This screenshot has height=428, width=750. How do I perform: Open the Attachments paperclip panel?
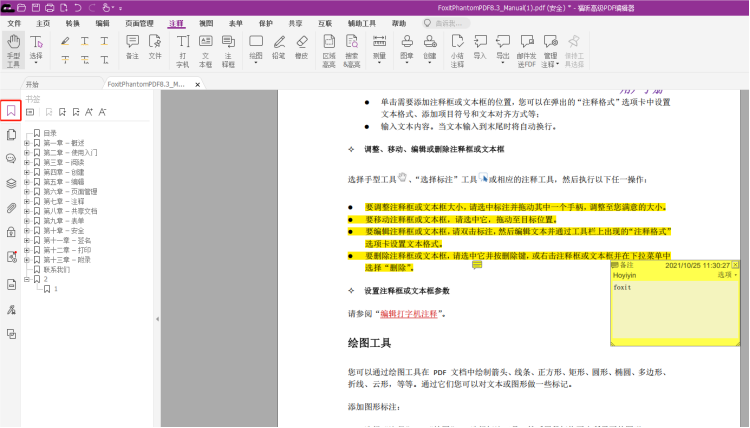coord(11,208)
